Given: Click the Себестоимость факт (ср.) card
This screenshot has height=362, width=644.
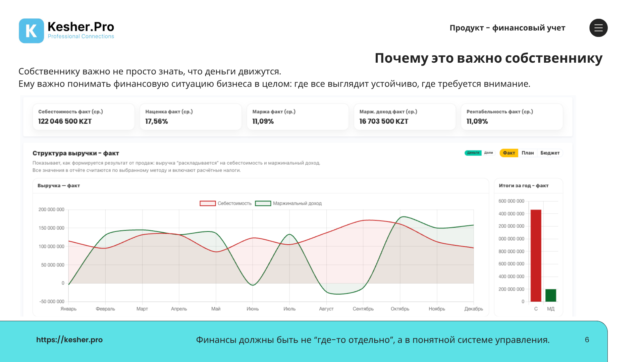Looking at the screenshot, I should point(84,117).
